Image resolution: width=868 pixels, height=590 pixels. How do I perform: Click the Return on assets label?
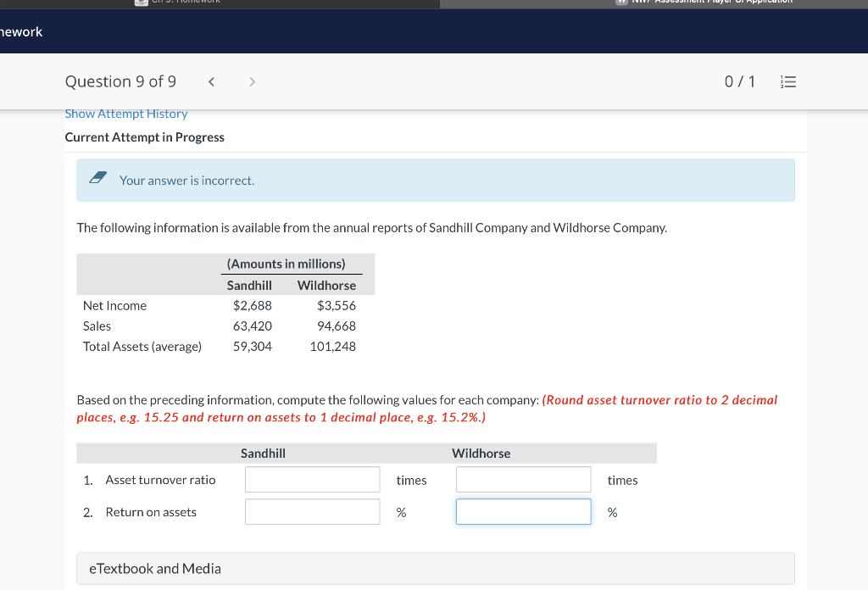(151, 512)
